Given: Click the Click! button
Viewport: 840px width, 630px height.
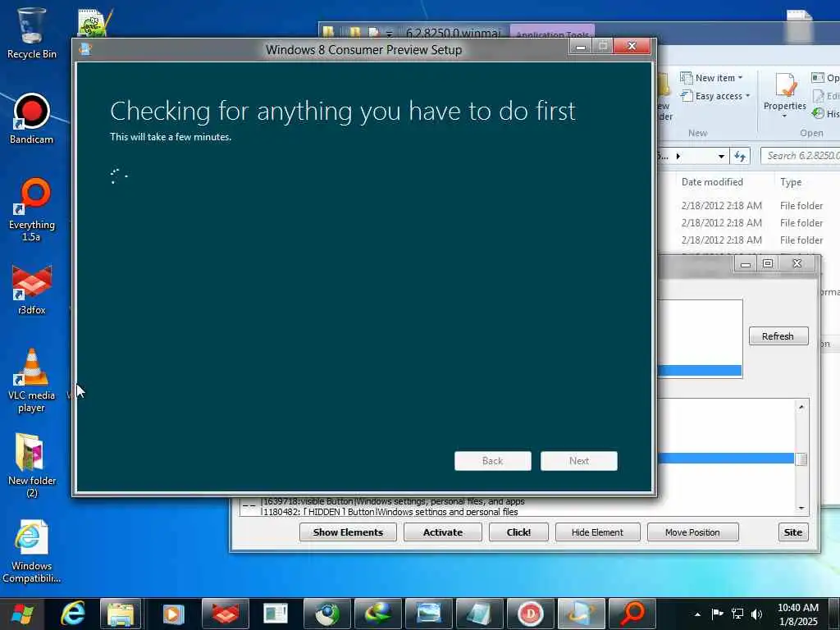Looking at the screenshot, I should [x=518, y=532].
